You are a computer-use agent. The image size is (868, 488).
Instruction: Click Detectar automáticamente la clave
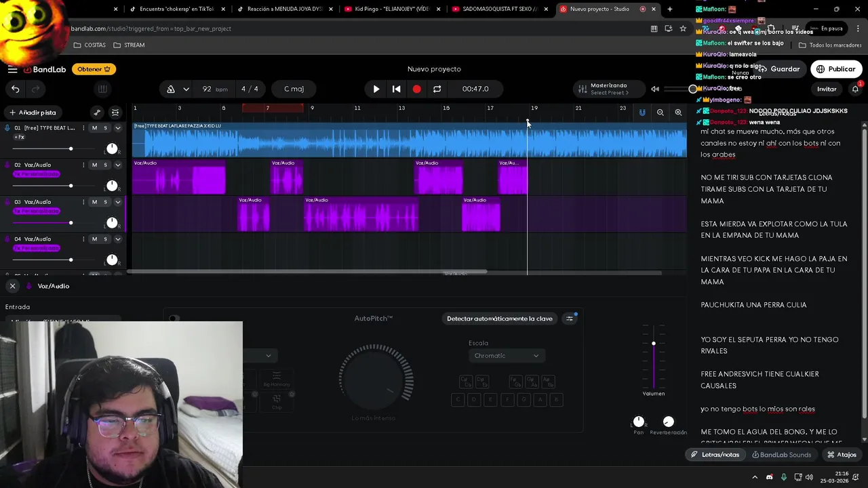[500, 319]
